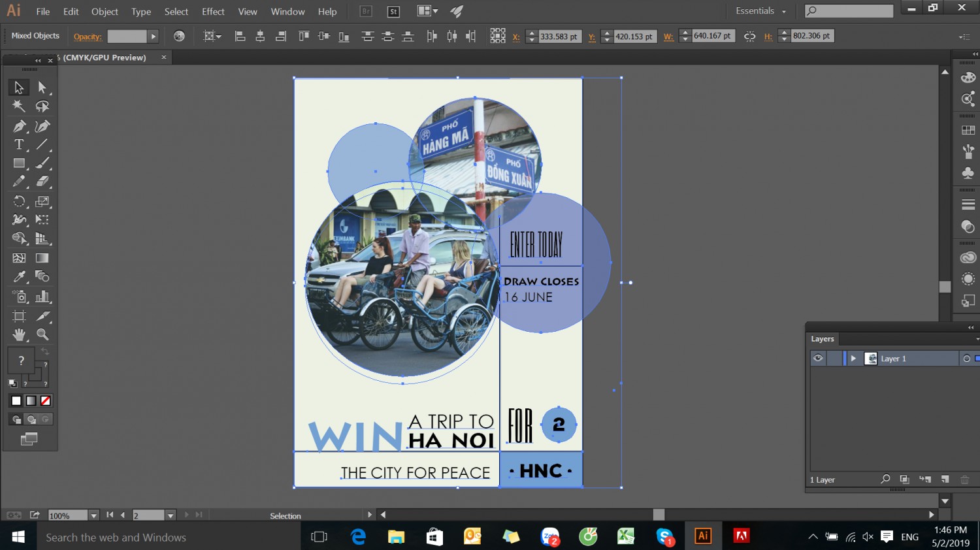This screenshot has width=980, height=550.
Task: Select the Pen tool
Action: tap(19, 126)
